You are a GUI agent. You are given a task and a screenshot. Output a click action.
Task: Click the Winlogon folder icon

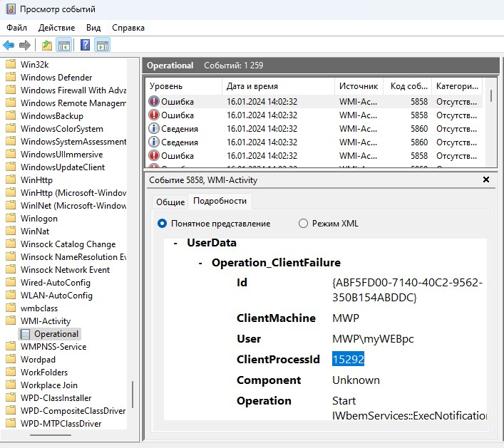click(x=11, y=218)
